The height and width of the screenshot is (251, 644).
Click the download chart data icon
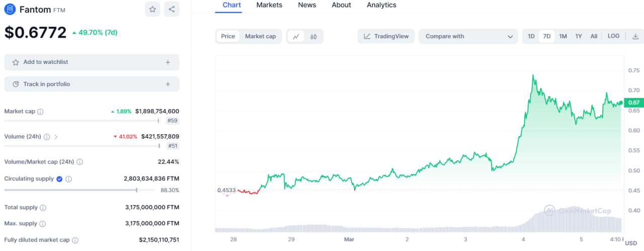click(x=635, y=36)
